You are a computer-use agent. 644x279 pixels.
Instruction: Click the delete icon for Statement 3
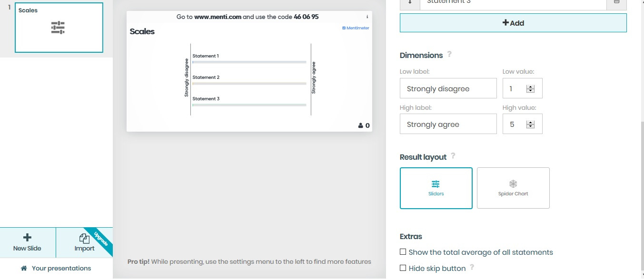point(616,2)
